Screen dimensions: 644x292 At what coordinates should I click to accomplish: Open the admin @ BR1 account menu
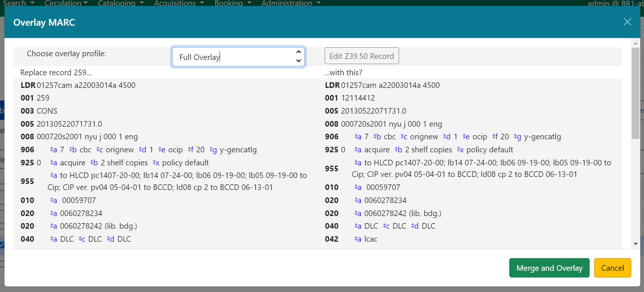pyautogui.click(x=615, y=3)
